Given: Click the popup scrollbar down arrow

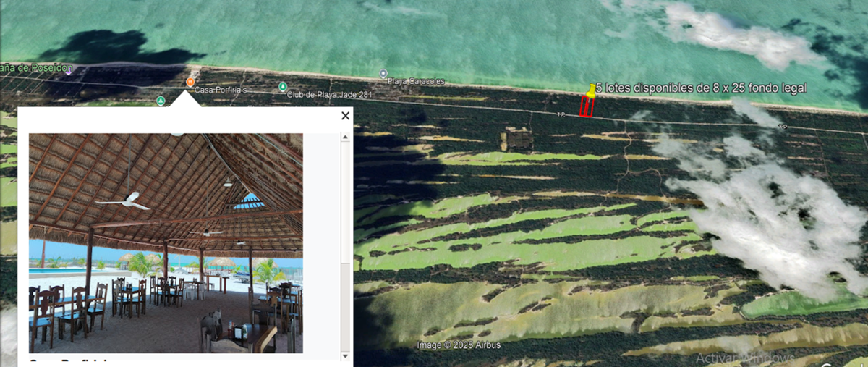Looking at the screenshot, I should [345, 355].
